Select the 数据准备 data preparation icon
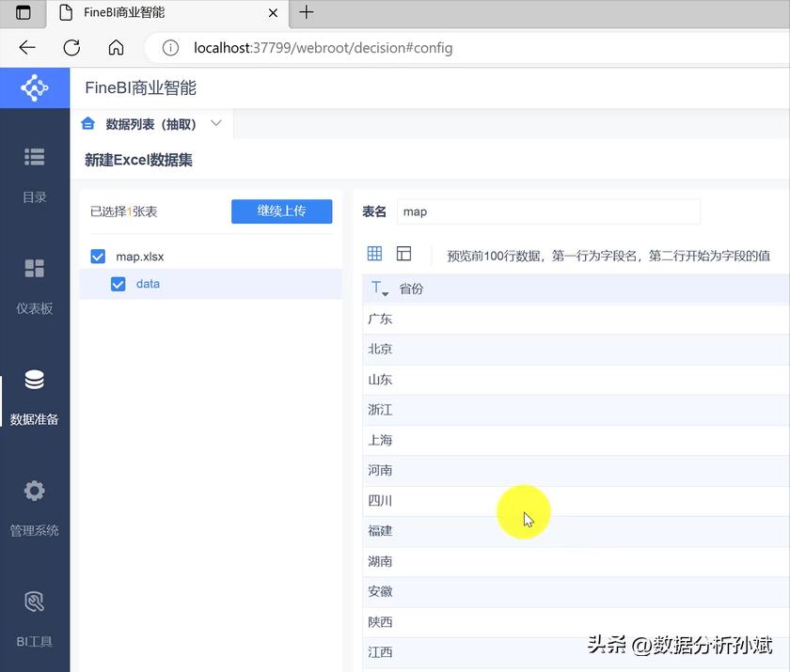The width and height of the screenshot is (790, 672). pos(34,380)
